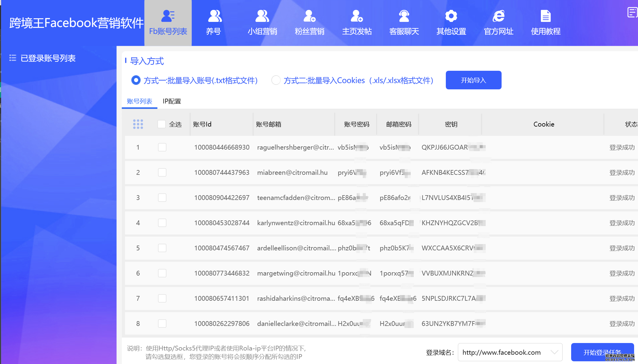
Task: Select the 养号 account nurturing tool
Action: pos(214,22)
